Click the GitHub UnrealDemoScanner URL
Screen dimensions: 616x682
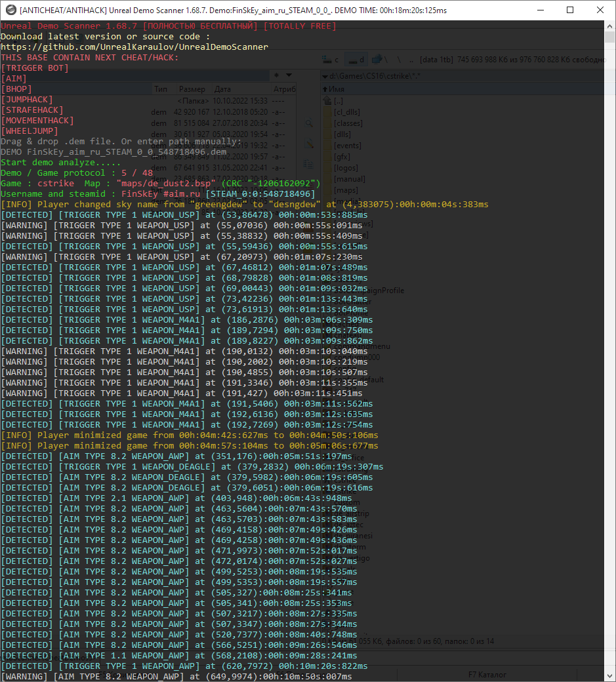point(134,47)
